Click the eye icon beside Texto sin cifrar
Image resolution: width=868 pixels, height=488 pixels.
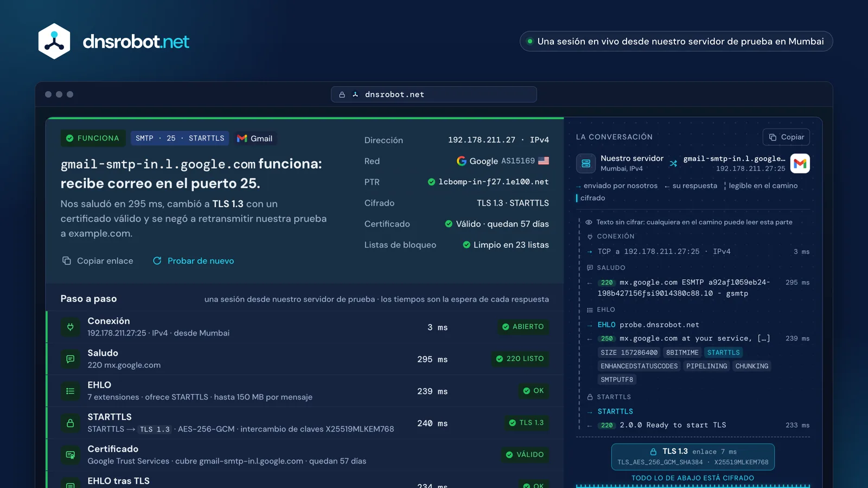(x=589, y=222)
